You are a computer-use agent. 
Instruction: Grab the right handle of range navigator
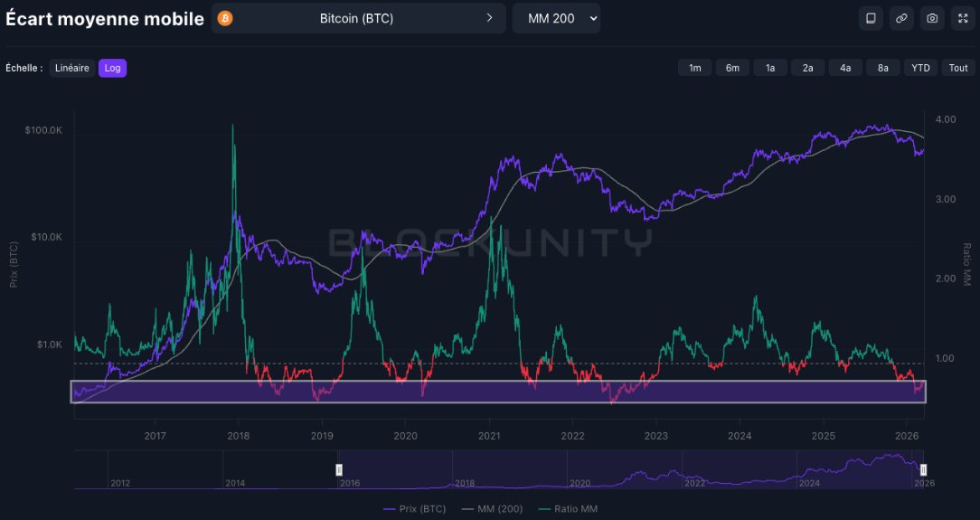click(x=923, y=469)
